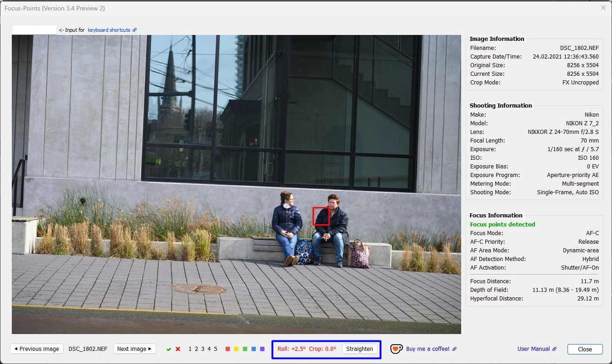Click the Straighten button

pyautogui.click(x=359, y=349)
